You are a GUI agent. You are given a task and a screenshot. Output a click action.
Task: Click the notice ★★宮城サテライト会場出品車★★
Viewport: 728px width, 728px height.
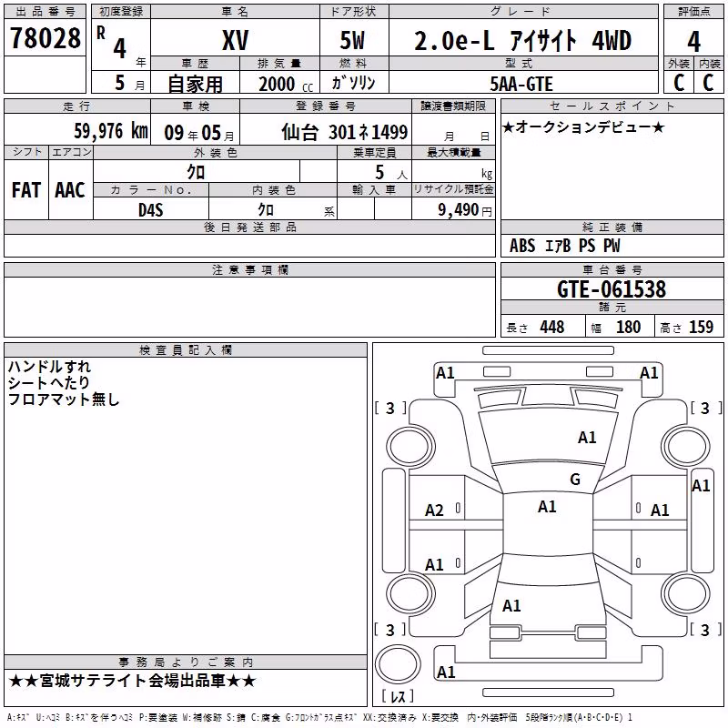point(132,681)
